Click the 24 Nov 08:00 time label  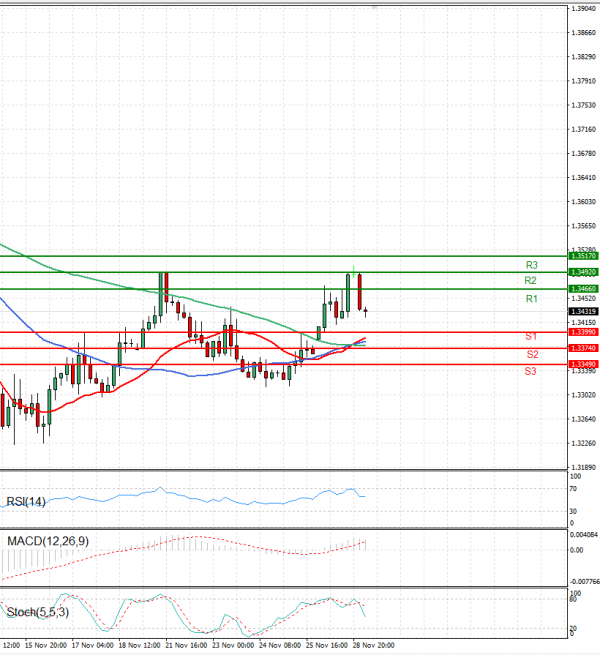(280, 645)
